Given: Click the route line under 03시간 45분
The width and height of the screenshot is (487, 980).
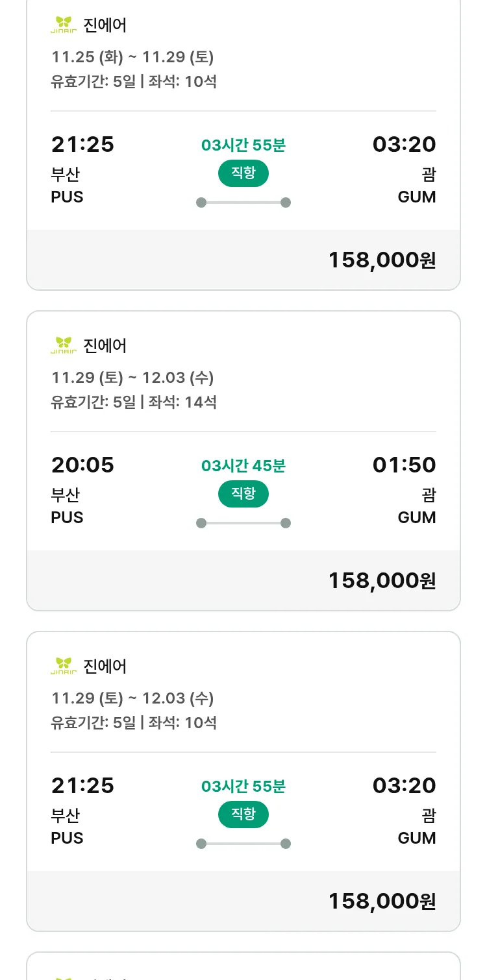Looking at the screenshot, I should point(243,523).
